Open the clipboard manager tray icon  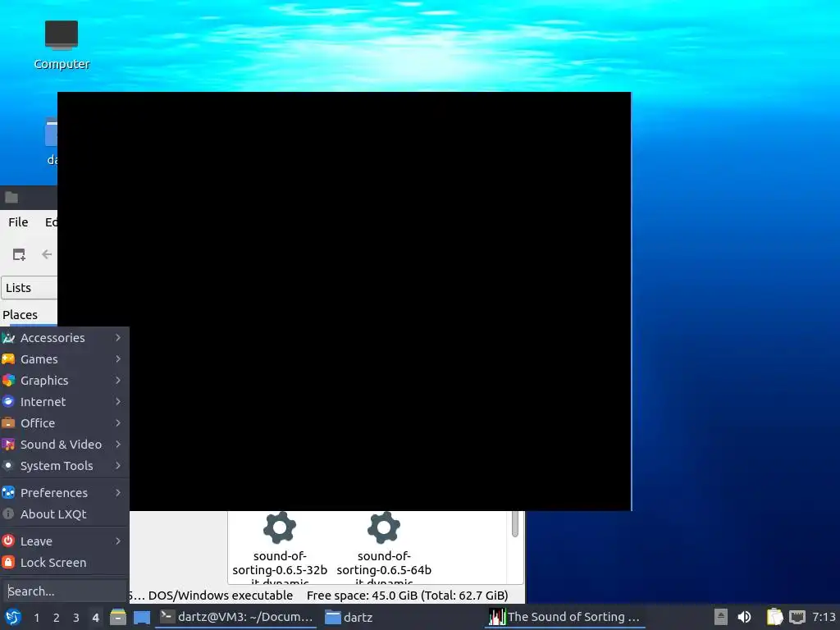(774, 617)
